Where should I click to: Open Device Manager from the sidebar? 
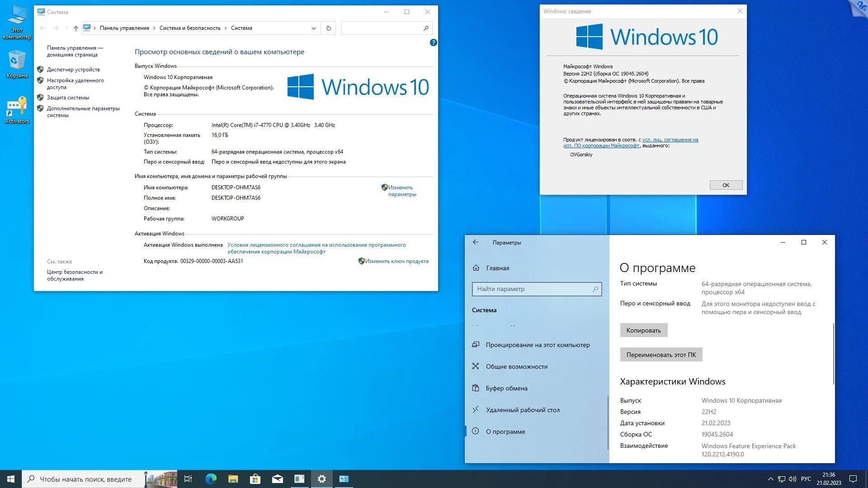click(73, 69)
